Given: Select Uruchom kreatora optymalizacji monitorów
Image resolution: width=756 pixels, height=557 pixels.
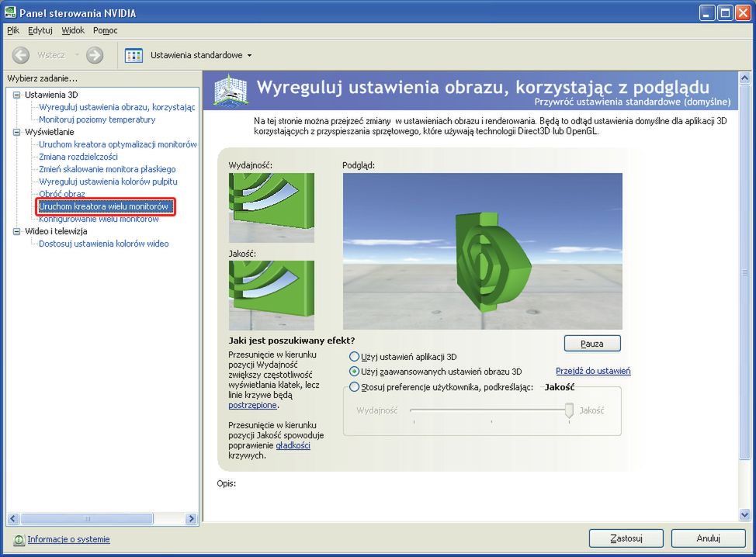Looking at the screenshot, I should pyautogui.click(x=118, y=144).
